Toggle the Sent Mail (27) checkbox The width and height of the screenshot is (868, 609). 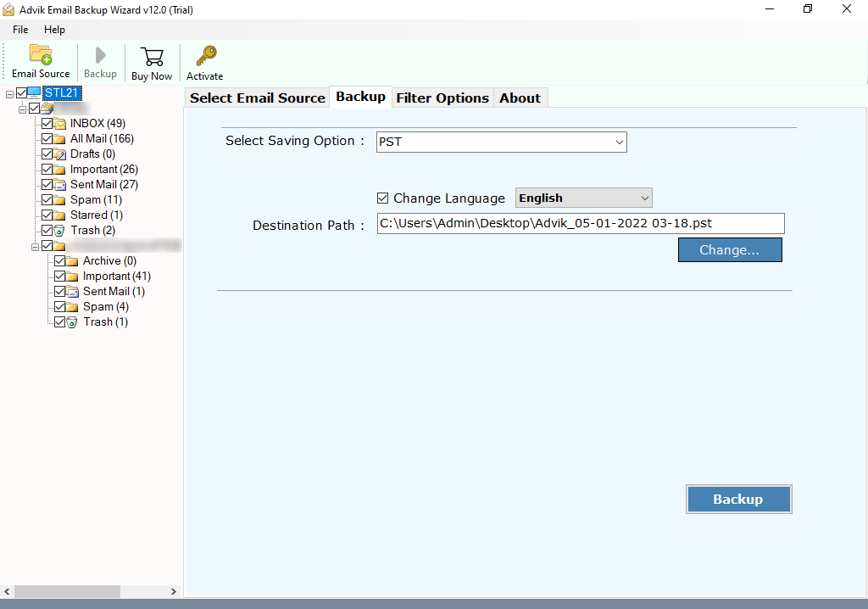pyautogui.click(x=47, y=184)
